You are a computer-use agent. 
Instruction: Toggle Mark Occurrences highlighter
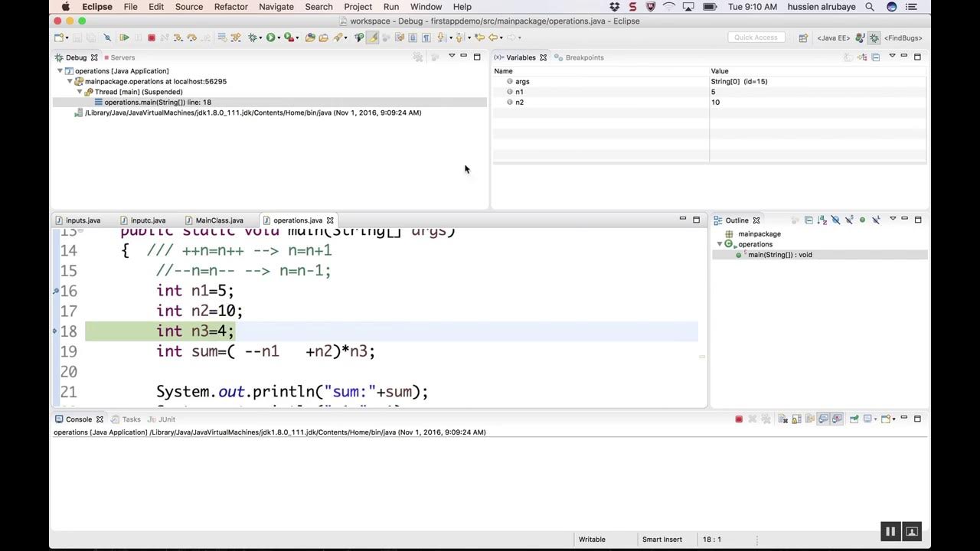pos(372,37)
